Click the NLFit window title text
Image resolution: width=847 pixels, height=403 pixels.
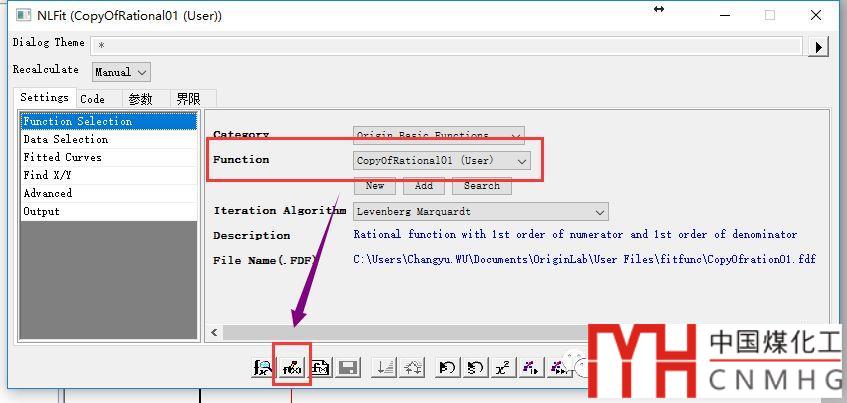130,16
